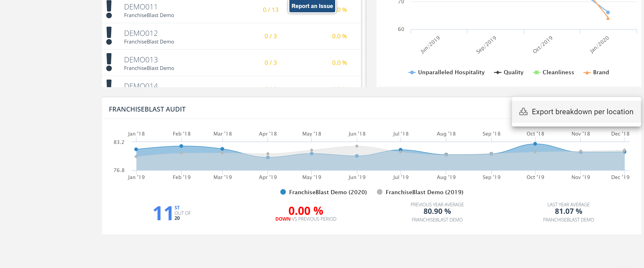Click DEMO013 exclamation alert icon
Image resolution: width=644 pixels, height=268 pixels.
(109, 62)
